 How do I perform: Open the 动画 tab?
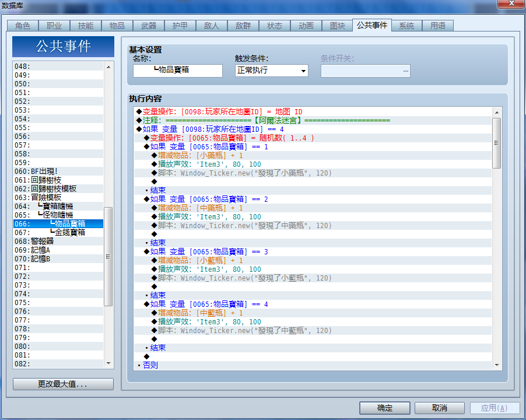306,26
